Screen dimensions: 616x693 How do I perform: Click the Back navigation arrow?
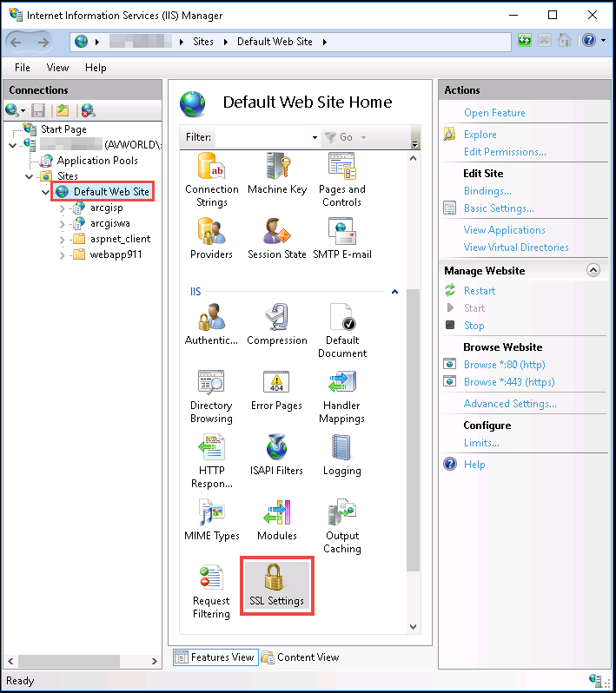17,43
